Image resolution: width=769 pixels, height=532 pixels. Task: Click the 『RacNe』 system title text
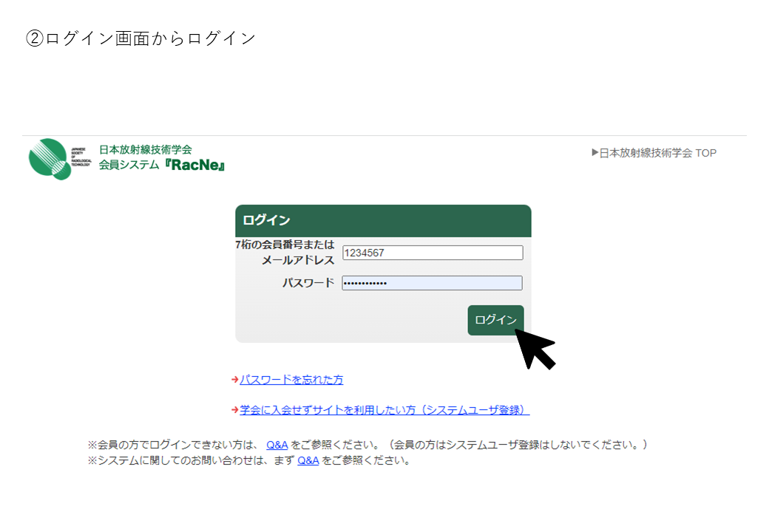point(195,165)
